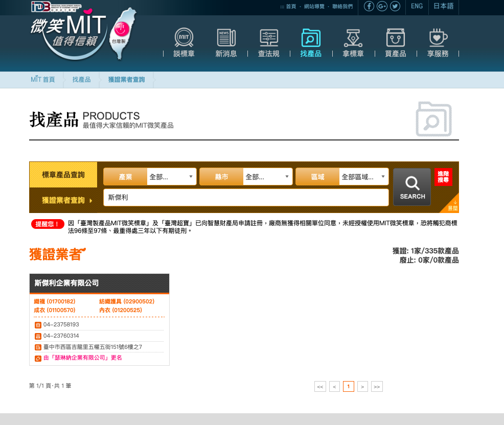Image resolution: width=504 pixels, height=425 pixels.
Task: Open the 進階搜尋 red button
Action: tap(443, 177)
